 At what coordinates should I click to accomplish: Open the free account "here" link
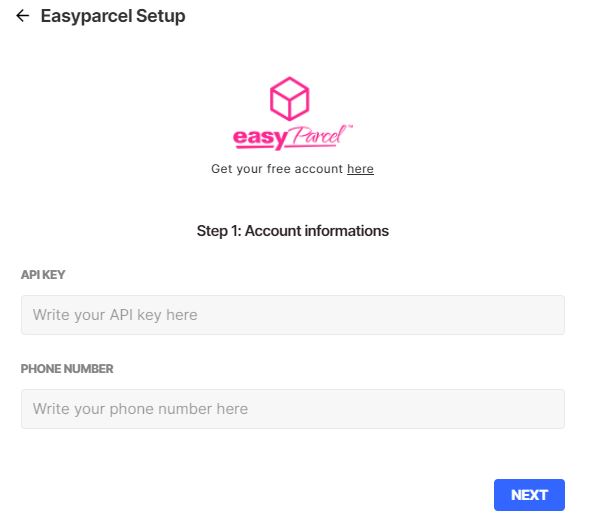pyautogui.click(x=360, y=169)
